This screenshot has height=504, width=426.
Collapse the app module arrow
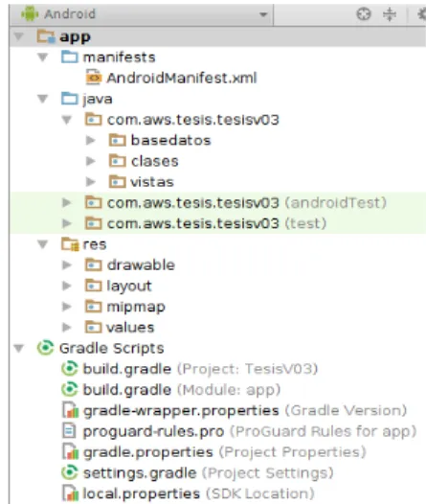[19, 36]
